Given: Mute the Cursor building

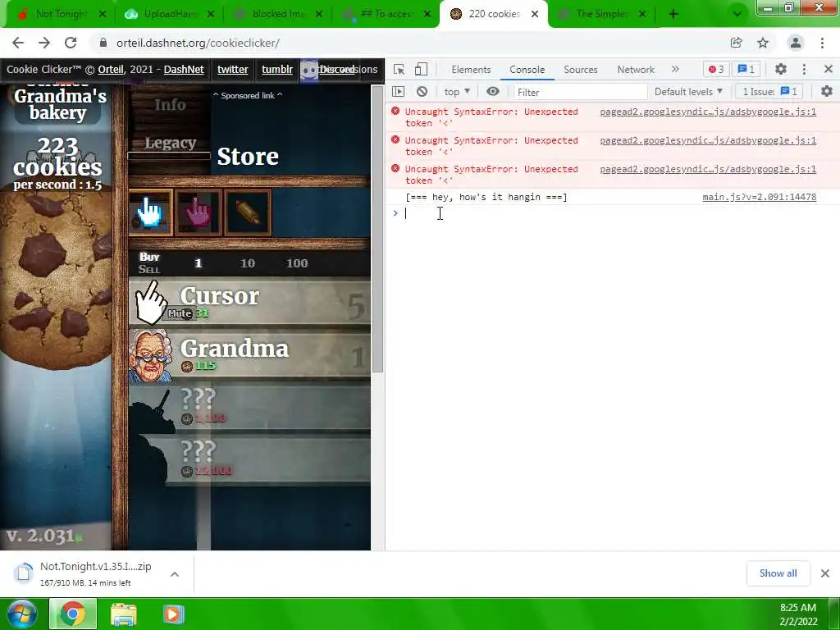Looking at the screenshot, I should [180, 313].
